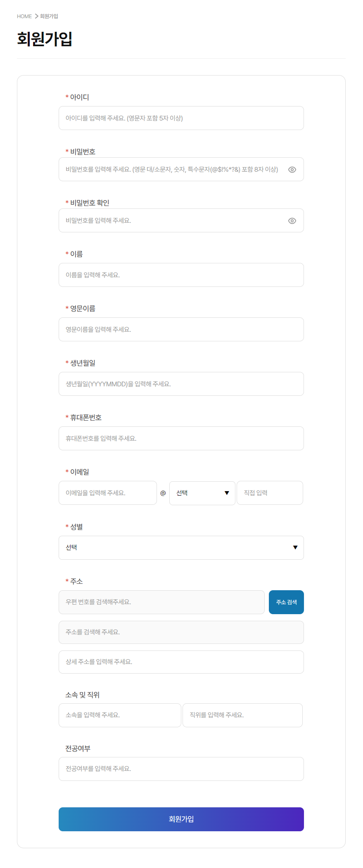Image resolution: width=363 pixels, height=868 pixels.
Task: Submit the form with 회원가입 button
Action: pyautogui.click(x=181, y=819)
